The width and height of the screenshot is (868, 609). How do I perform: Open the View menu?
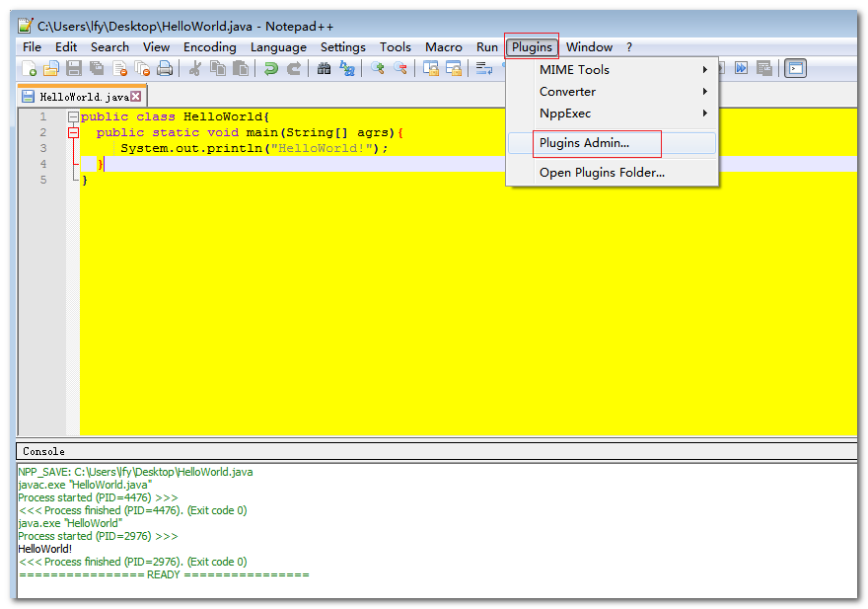pos(156,47)
